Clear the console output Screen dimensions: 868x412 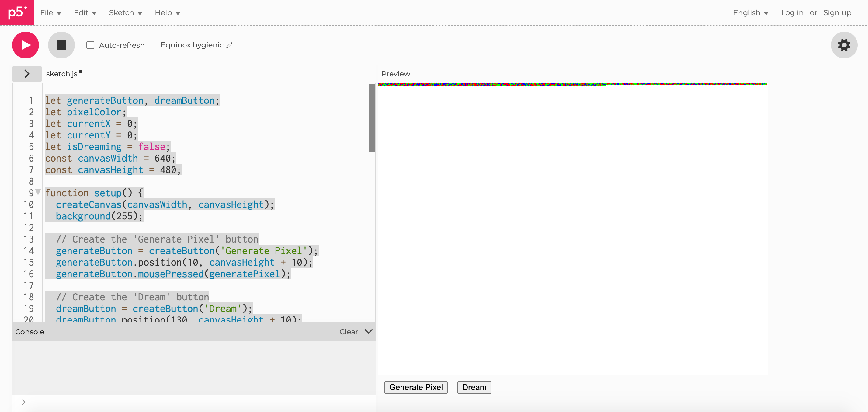click(x=349, y=332)
